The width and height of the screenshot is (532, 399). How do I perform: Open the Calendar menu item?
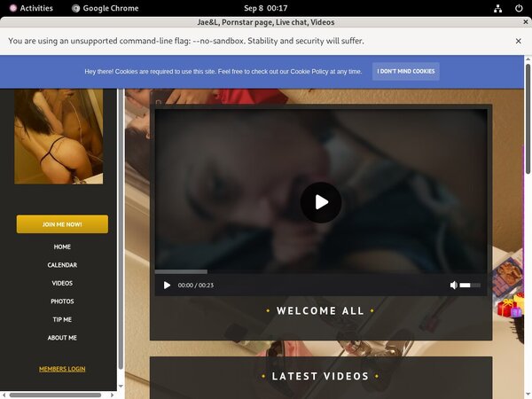point(62,265)
